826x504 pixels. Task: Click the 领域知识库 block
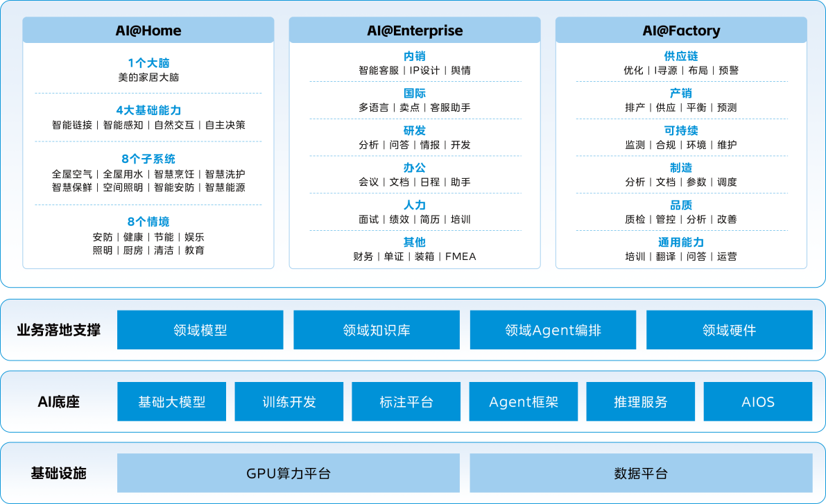[x=377, y=330]
